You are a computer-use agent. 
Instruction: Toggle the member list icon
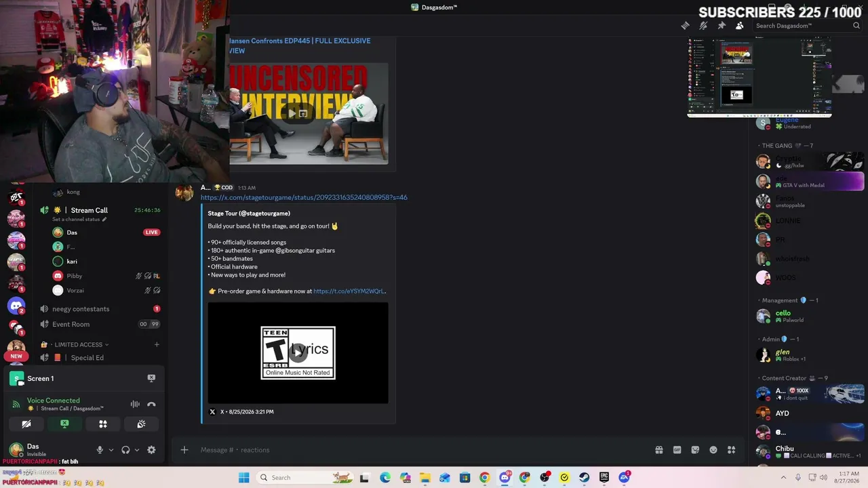[x=739, y=26]
